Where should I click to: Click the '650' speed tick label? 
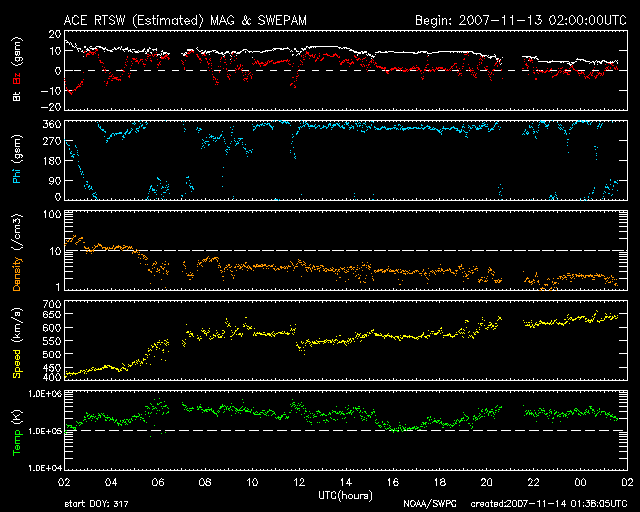pyautogui.click(x=51, y=315)
